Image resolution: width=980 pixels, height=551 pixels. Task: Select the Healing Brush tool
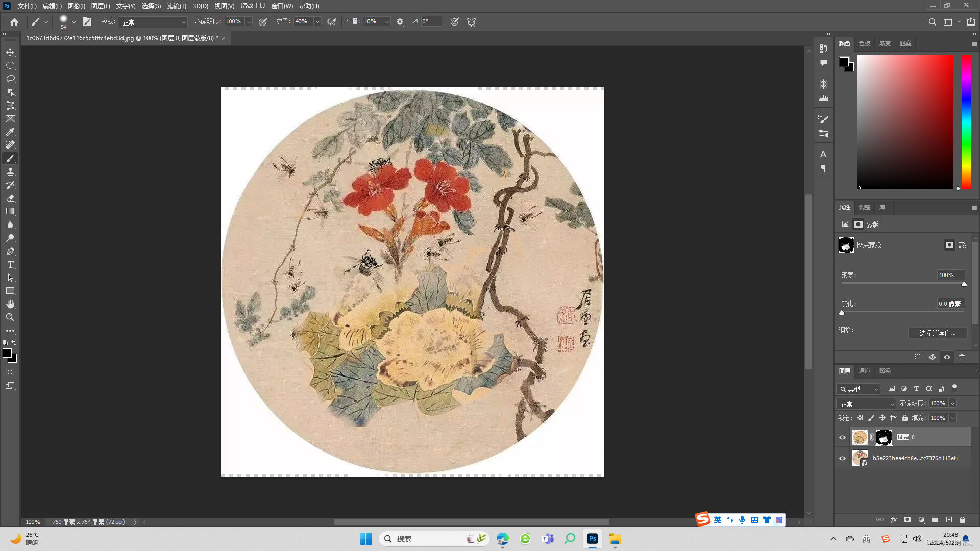[x=10, y=145]
